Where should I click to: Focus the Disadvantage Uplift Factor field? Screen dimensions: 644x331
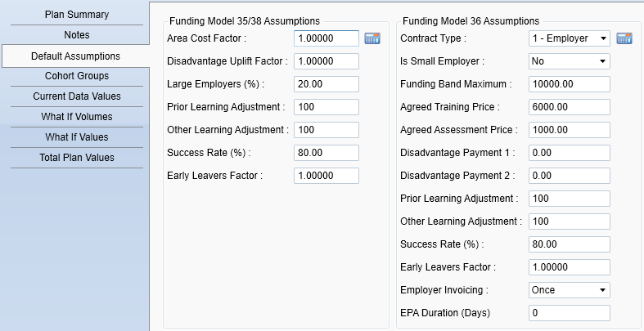(326, 61)
